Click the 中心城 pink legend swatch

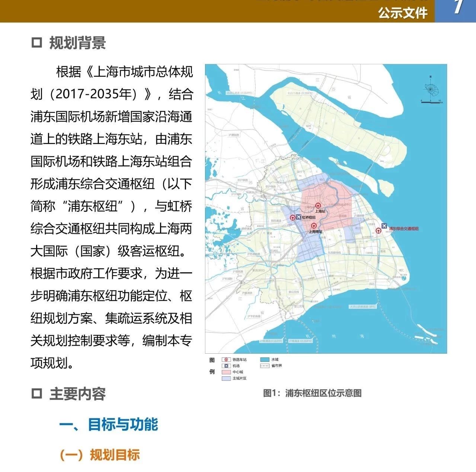(226, 372)
